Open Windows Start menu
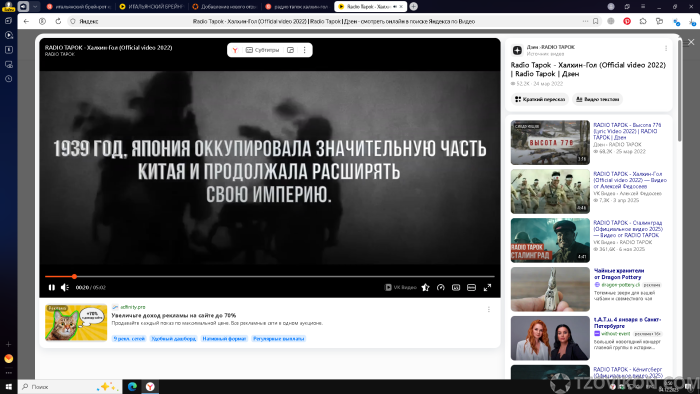This screenshot has height=394, width=700. click(x=8, y=386)
